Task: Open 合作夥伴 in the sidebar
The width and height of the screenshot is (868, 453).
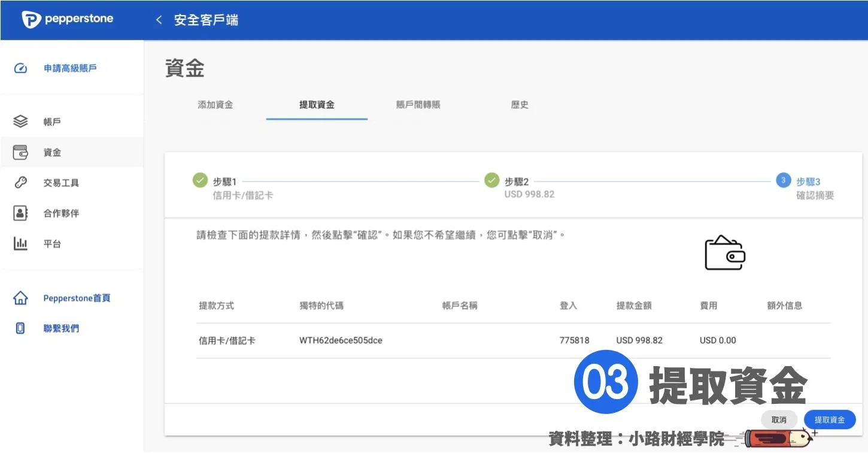Action: click(61, 213)
